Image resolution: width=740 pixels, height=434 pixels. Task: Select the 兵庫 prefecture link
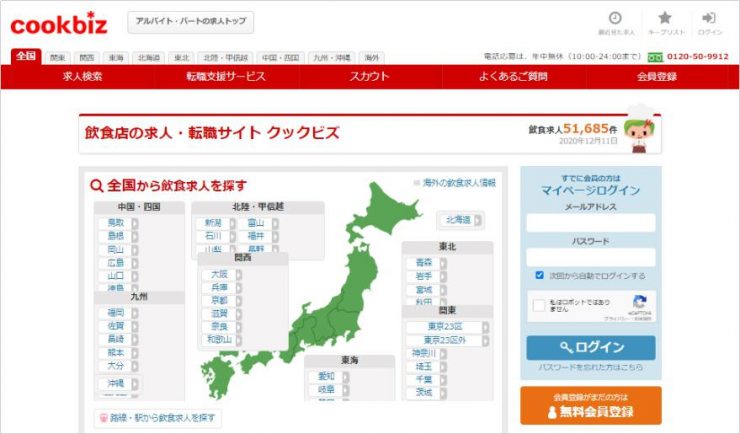[x=219, y=287]
